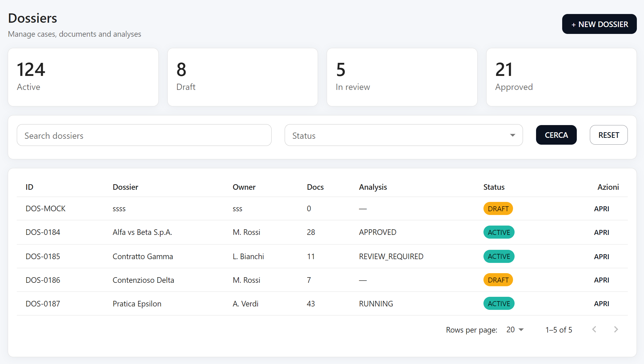Select the Pratica Epsilon dossier name

pyautogui.click(x=137, y=304)
